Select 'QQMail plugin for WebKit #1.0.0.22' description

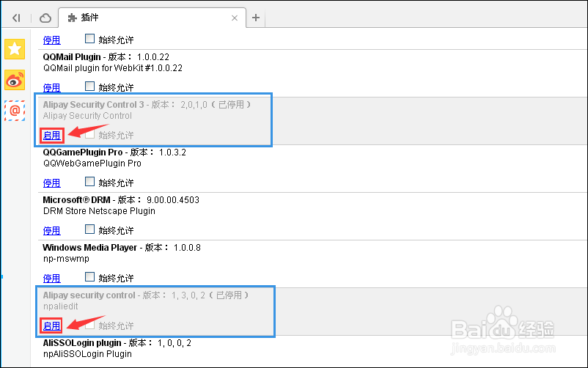[x=113, y=68]
